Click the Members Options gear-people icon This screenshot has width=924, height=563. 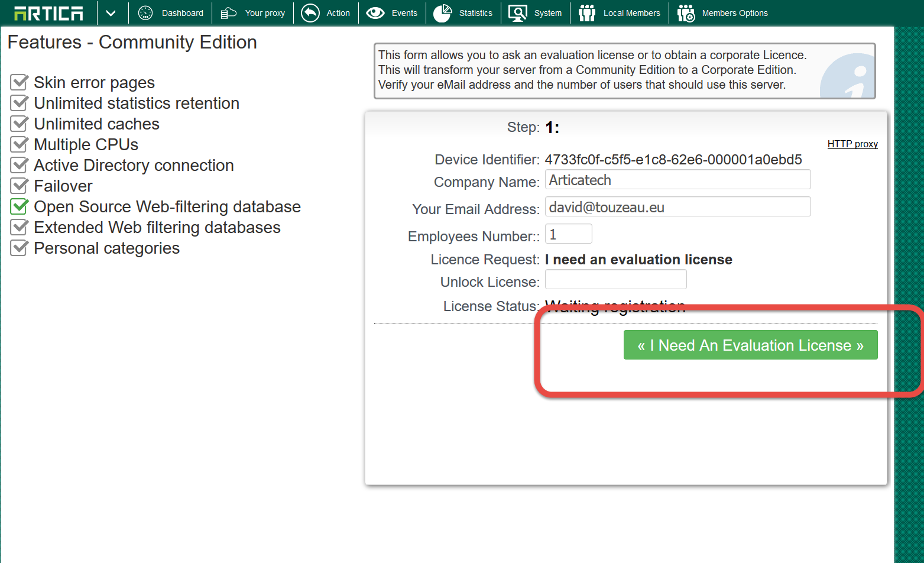tap(686, 13)
